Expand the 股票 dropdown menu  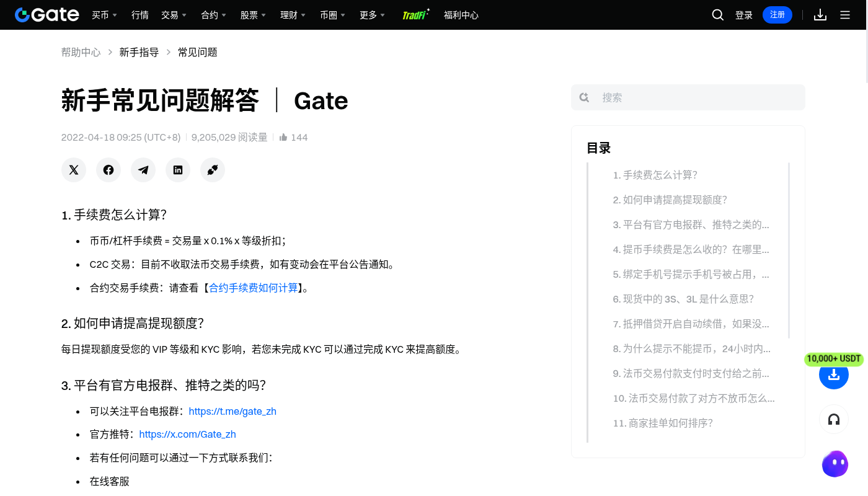pos(254,15)
